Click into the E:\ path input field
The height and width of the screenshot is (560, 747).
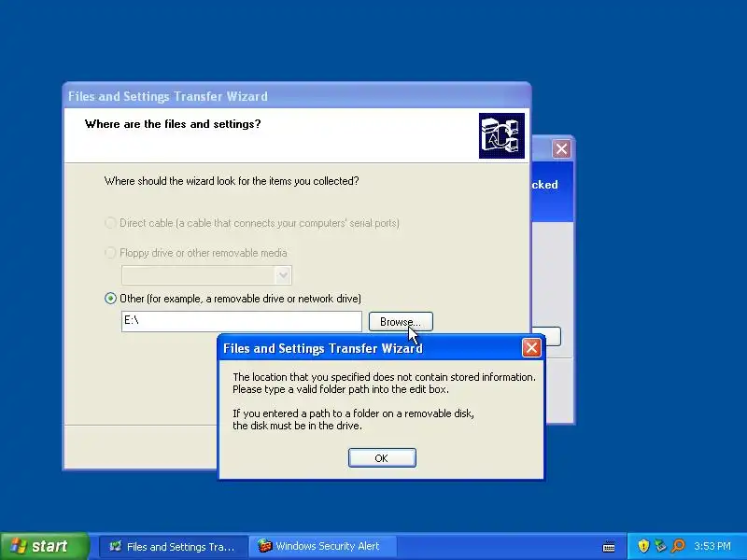click(242, 321)
